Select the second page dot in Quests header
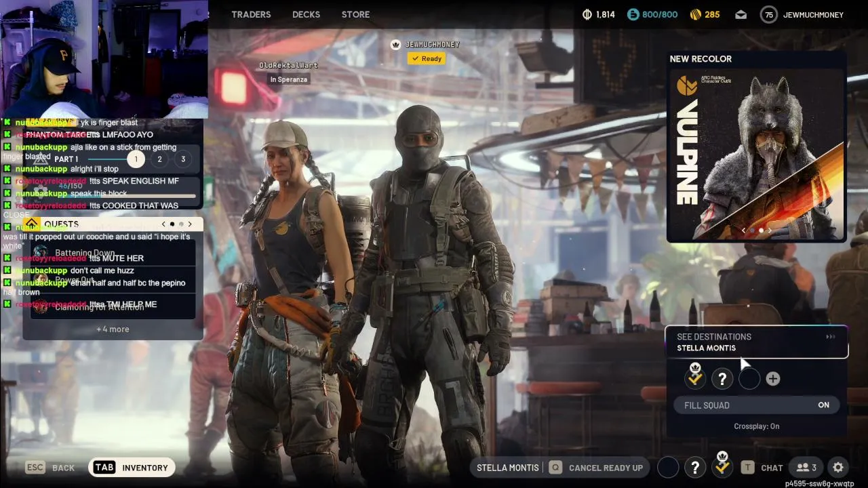The height and width of the screenshot is (488, 868). [181, 224]
